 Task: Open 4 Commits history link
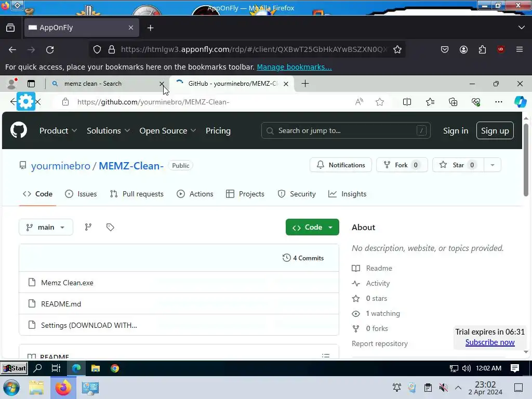click(x=303, y=258)
